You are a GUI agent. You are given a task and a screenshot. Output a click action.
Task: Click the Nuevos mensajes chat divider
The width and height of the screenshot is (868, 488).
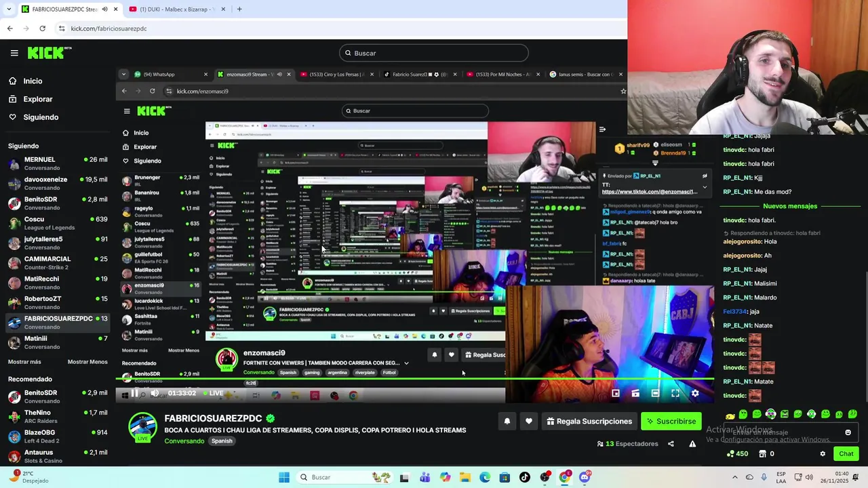click(x=790, y=206)
